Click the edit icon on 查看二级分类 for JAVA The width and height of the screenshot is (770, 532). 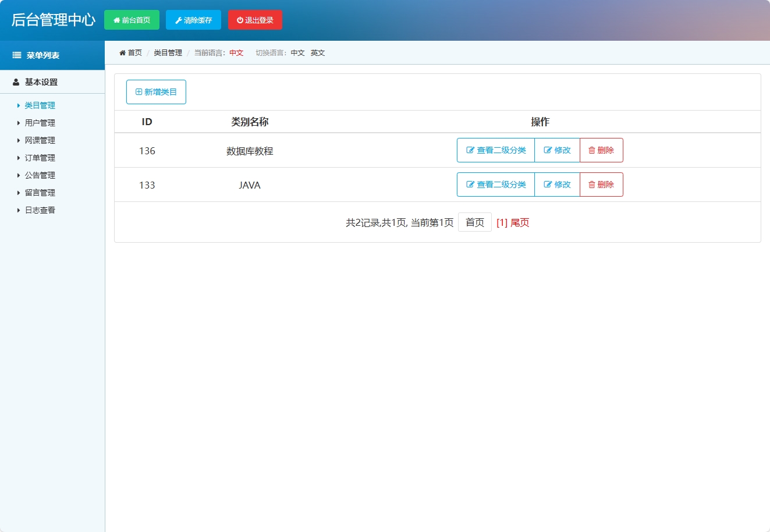(x=469, y=185)
